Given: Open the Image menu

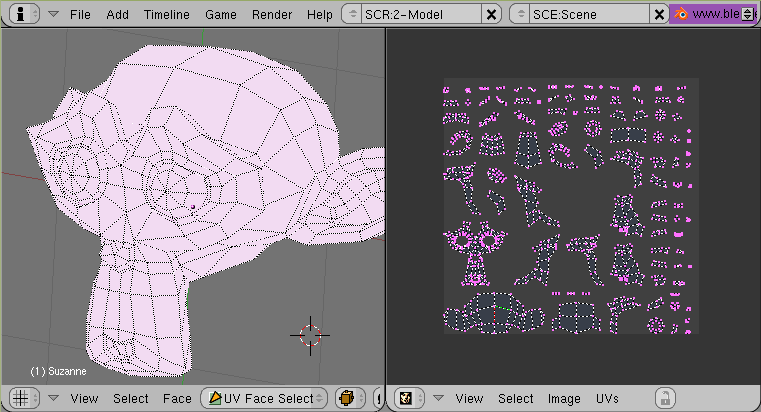Looking at the screenshot, I should pyautogui.click(x=564, y=398).
